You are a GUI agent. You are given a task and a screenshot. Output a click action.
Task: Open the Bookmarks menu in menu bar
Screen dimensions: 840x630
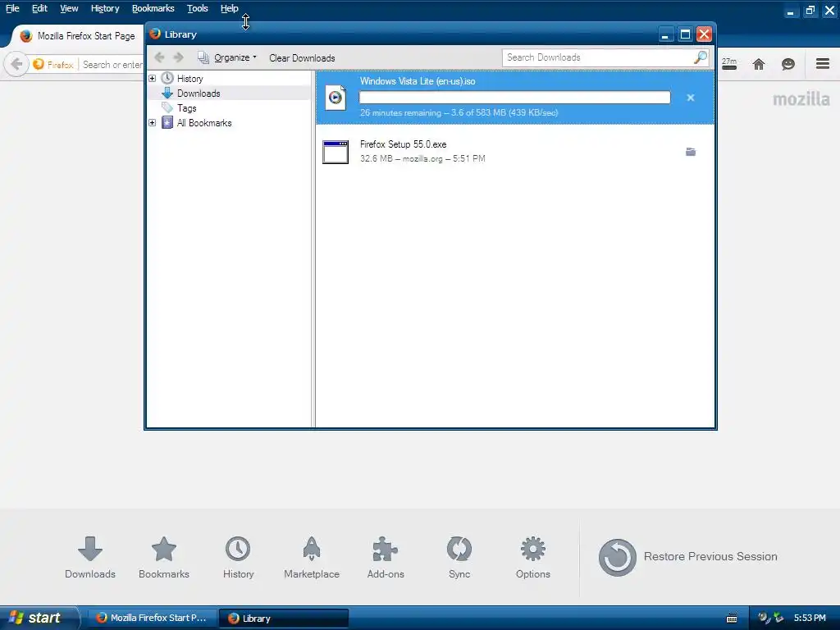(153, 8)
